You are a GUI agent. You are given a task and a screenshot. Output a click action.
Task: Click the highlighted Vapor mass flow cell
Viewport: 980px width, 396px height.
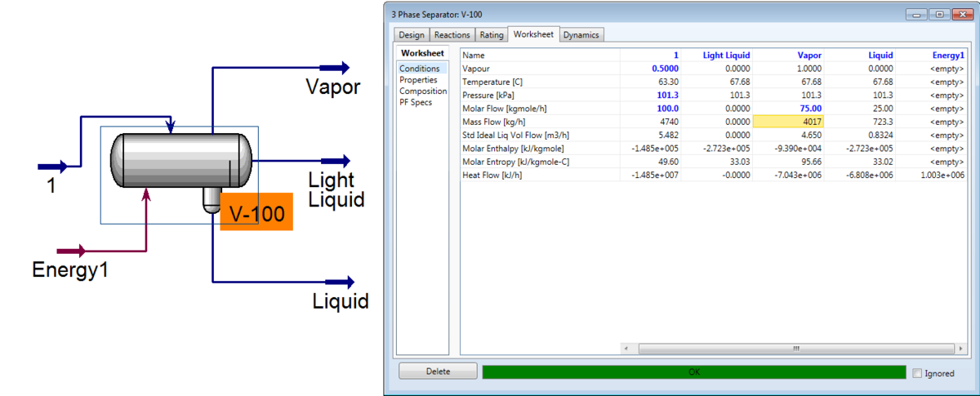tap(788, 122)
